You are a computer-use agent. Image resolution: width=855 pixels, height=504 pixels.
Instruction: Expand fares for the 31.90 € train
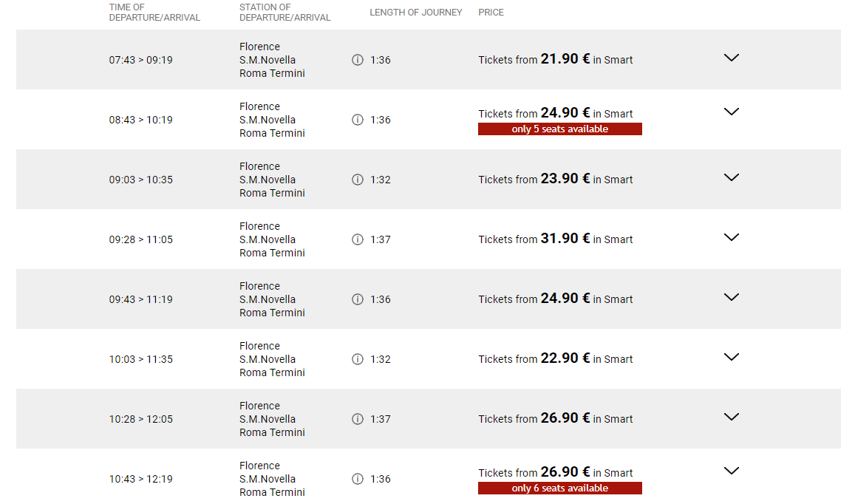click(x=732, y=237)
